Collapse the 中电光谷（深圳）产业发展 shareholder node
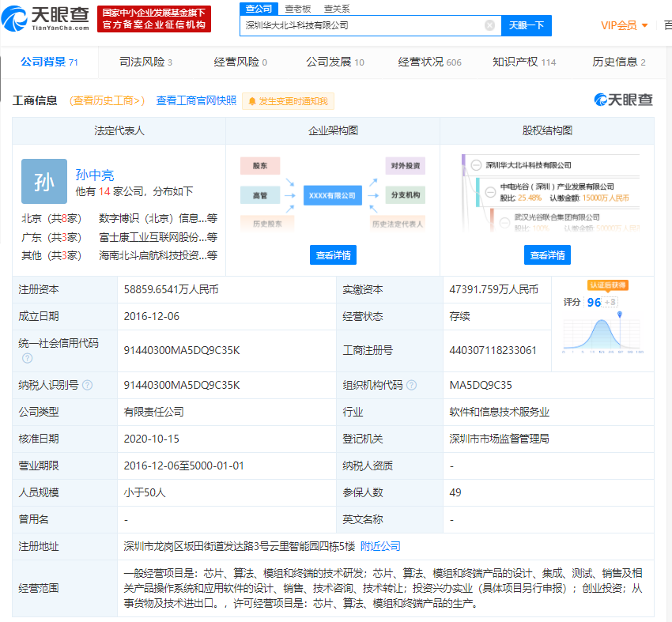672x622 pixels. 490,188
